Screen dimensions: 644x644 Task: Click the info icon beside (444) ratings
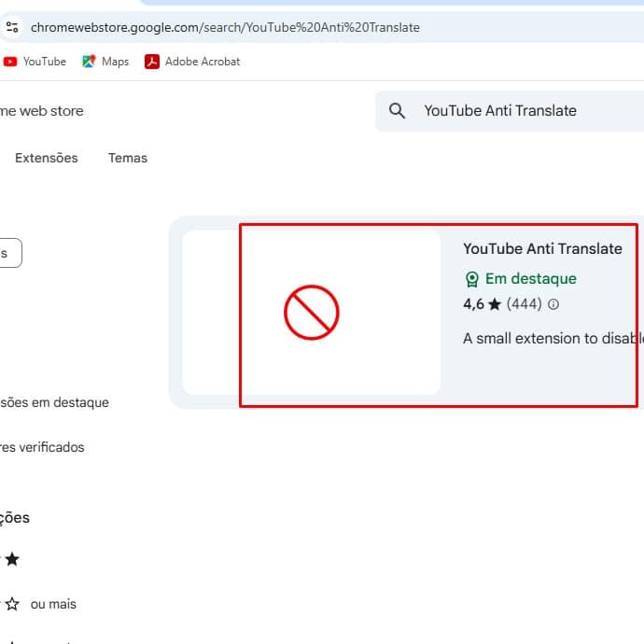point(553,304)
